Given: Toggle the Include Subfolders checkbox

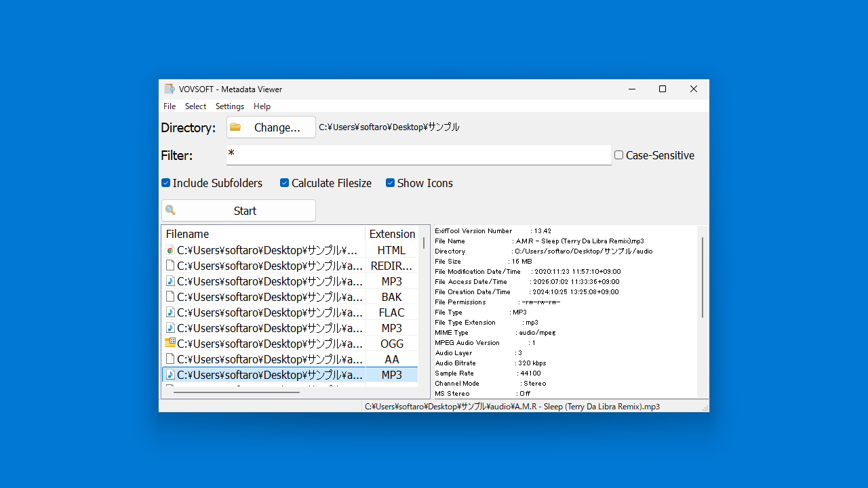Looking at the screenshot, I should tap(165, 183).
